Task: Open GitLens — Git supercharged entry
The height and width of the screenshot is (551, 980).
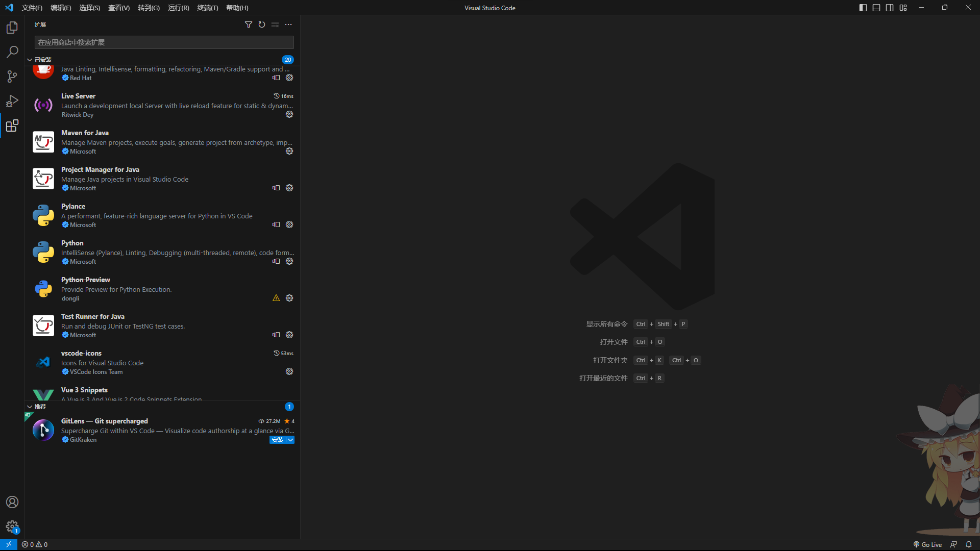Action: click(x=162, y=430)
